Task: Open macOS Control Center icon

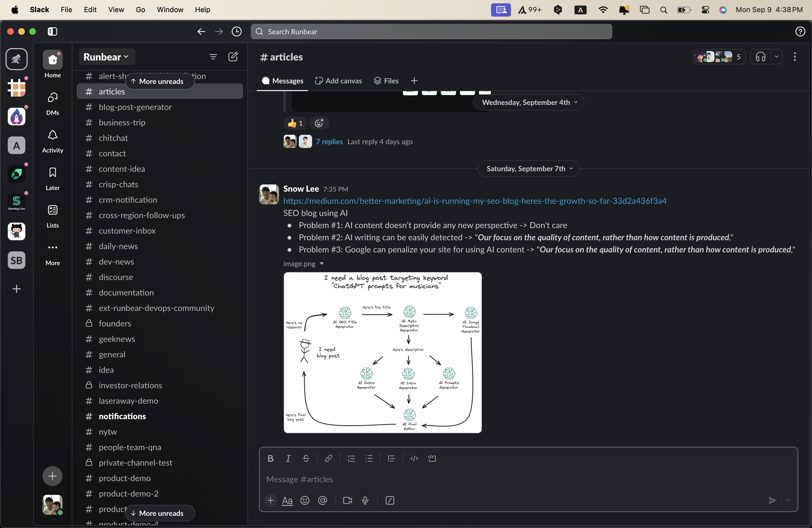Action: point(705,10)
